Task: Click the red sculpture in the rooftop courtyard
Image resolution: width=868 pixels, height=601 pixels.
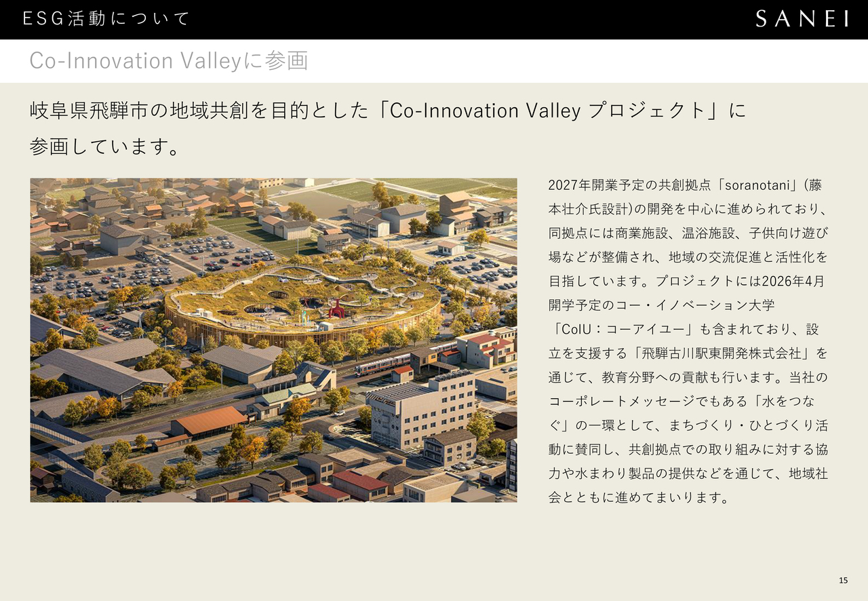Action: (336, 309)
